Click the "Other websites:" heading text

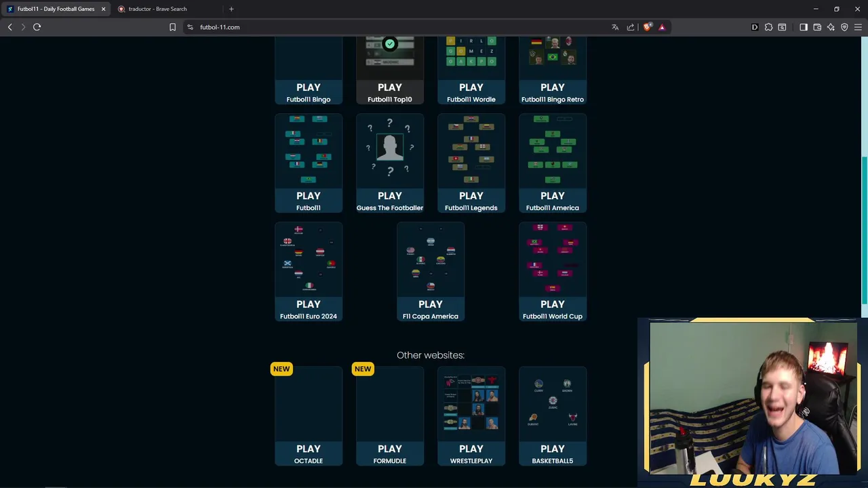tap(431, 355)
